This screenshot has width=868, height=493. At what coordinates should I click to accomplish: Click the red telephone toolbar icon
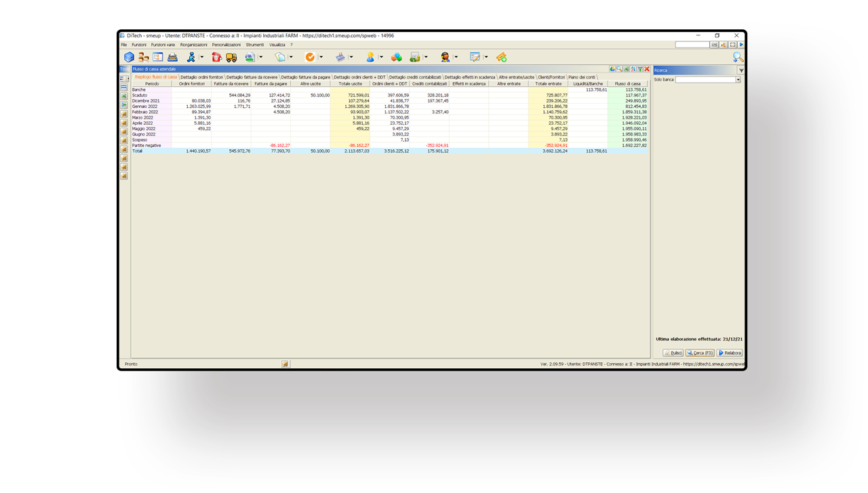point(216,57)
